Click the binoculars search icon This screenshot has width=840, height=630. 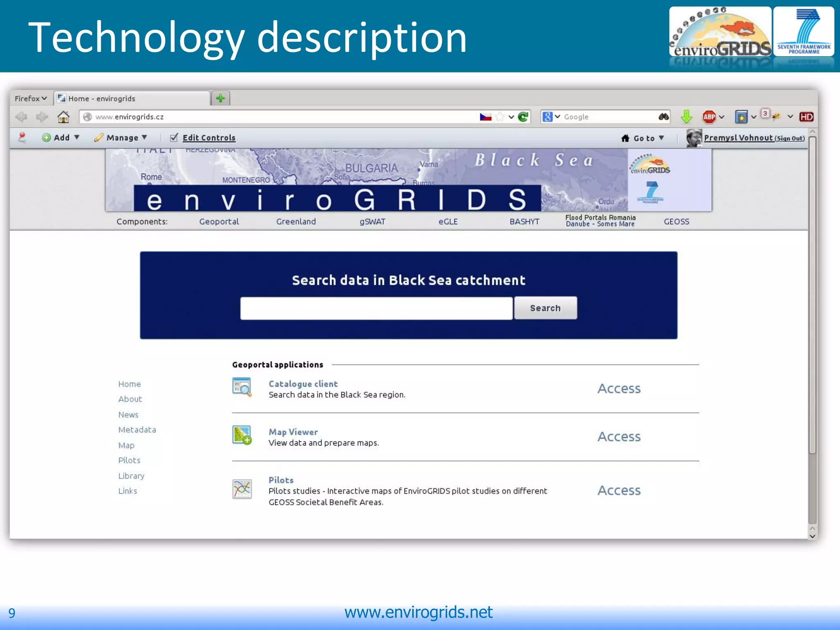point(664,117)
